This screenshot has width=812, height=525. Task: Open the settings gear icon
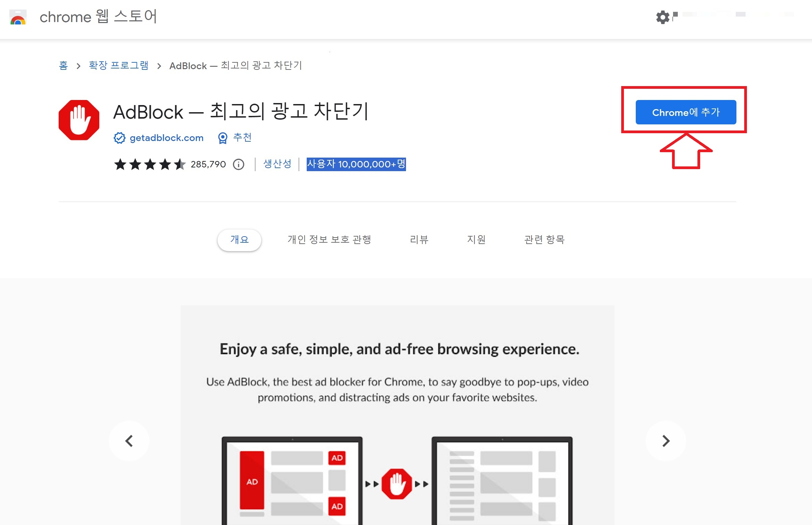click(663, 17)
